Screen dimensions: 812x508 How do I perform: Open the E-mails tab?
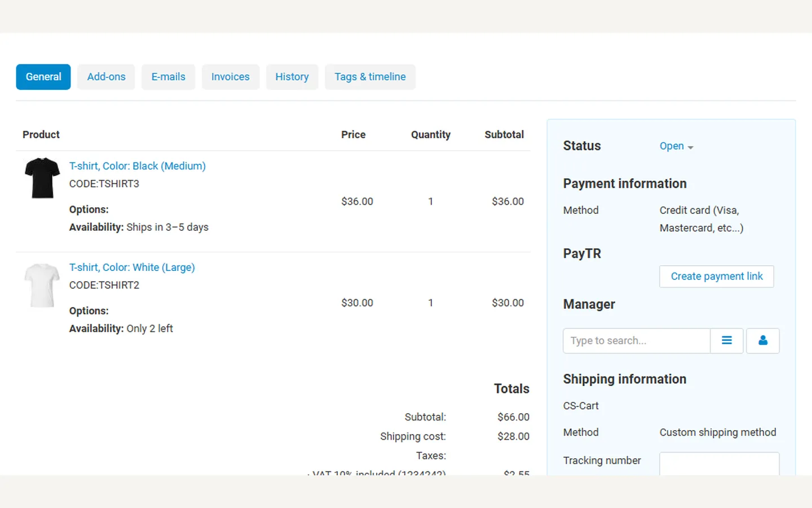(x=168, y=77)
